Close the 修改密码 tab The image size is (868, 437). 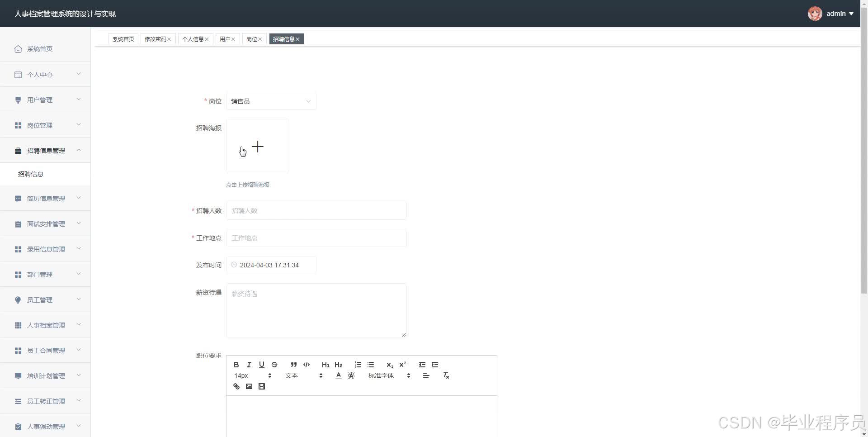coord(169,39)
